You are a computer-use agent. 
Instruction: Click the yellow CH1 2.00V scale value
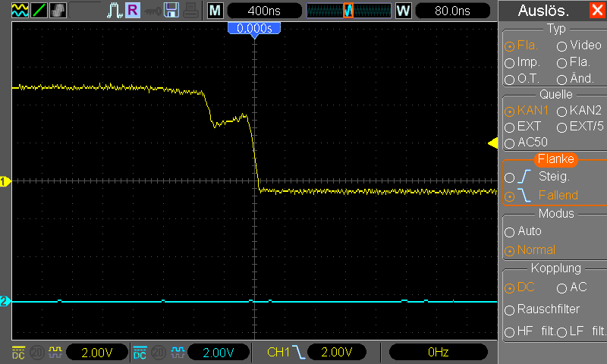pyautogui.click(x=97, y=353)
